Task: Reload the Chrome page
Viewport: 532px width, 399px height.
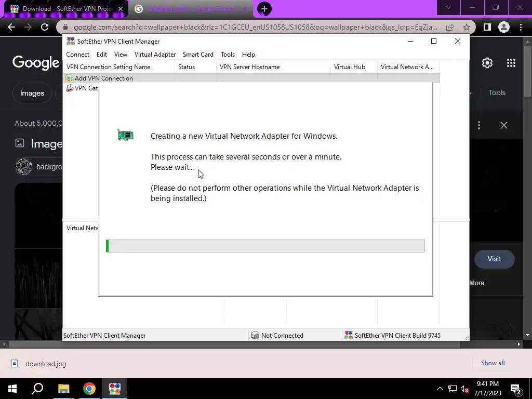Action: [x=45, y=27]
